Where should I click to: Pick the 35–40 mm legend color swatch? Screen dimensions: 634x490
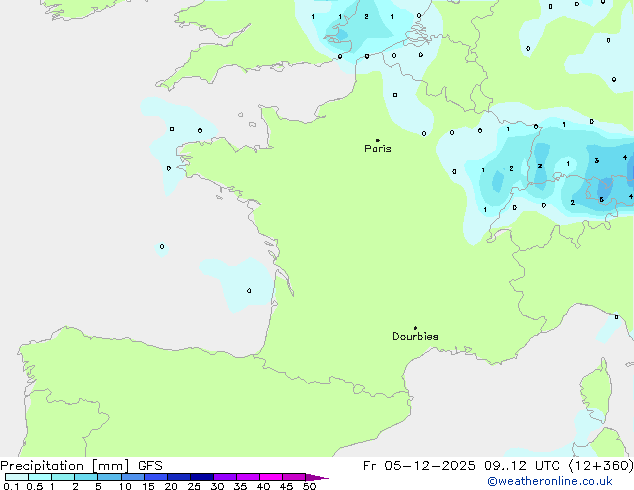[x=248, y=477]
